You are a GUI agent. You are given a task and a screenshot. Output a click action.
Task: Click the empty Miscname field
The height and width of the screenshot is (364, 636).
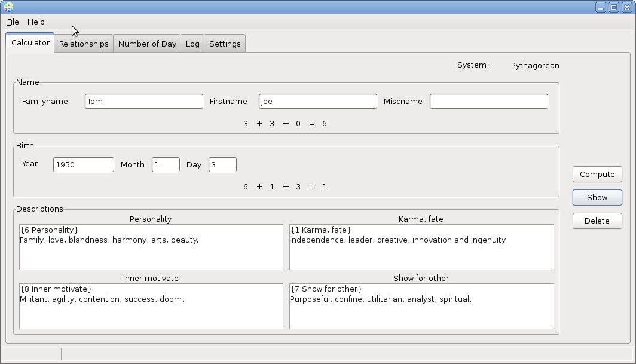(x=488, y=102)
